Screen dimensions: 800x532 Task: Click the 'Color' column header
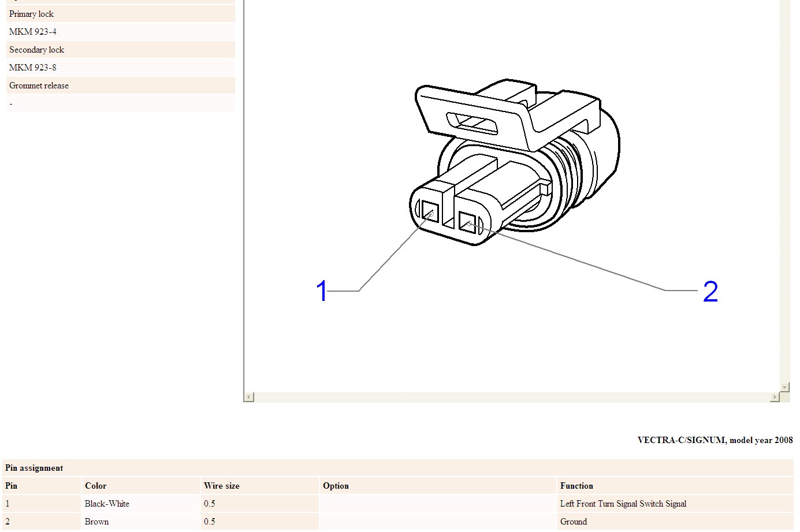tap(142, 486)
